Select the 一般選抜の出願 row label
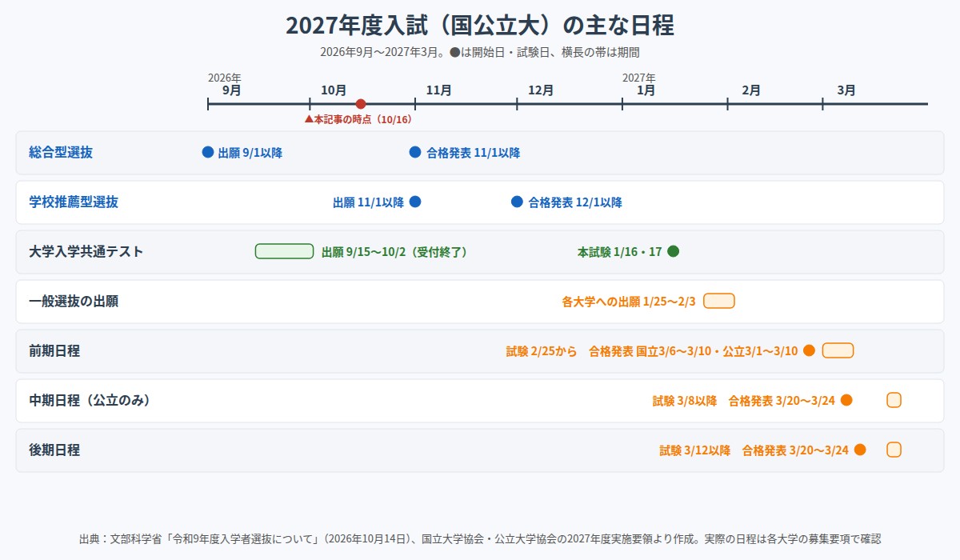This screenshot has width=960, height=560. point(74,301)
